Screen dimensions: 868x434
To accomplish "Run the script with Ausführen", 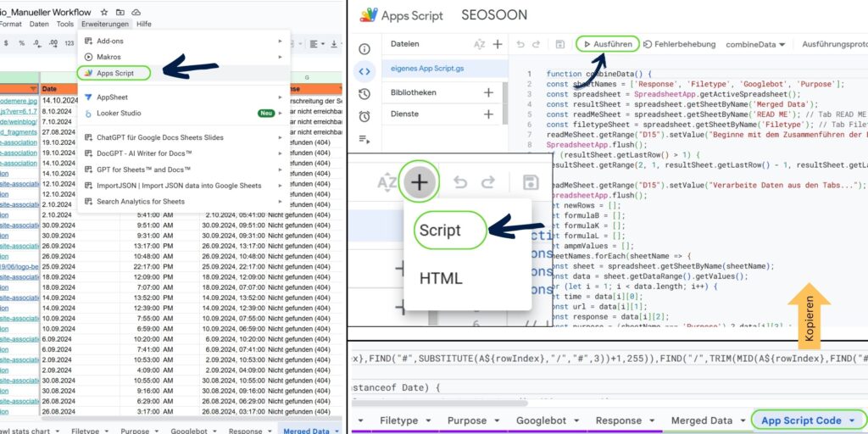I will (607, 44).
